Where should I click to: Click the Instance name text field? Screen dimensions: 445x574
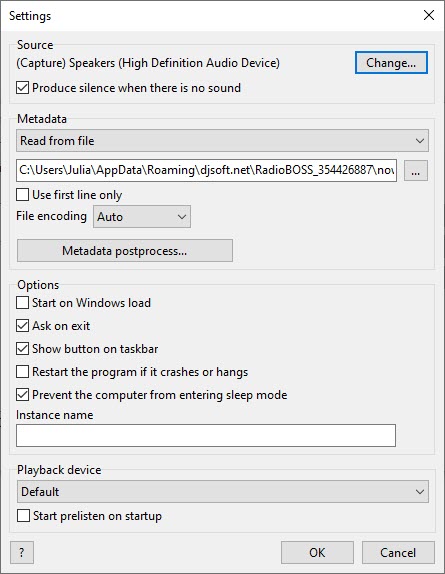pyautogui.click(x=206, y=436)
